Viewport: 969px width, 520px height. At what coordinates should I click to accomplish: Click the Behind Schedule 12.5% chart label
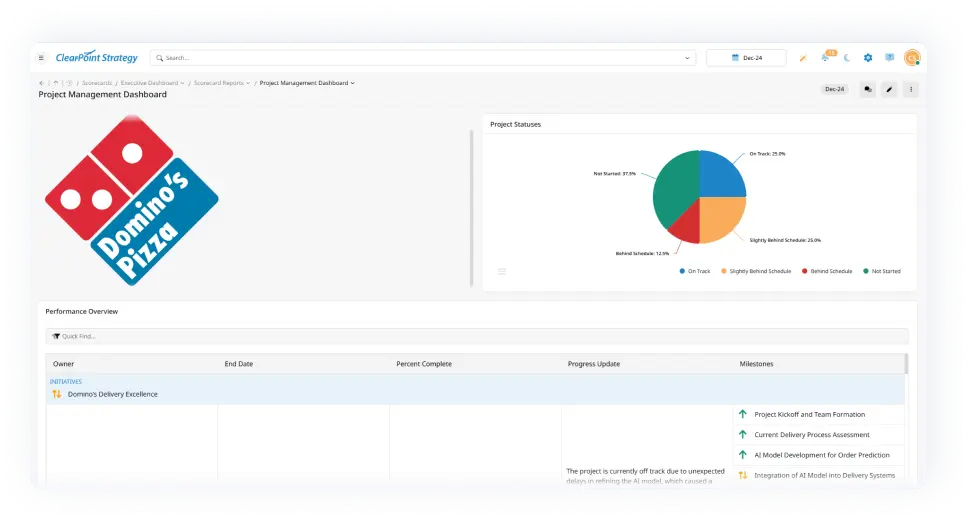tap(642, 254)
